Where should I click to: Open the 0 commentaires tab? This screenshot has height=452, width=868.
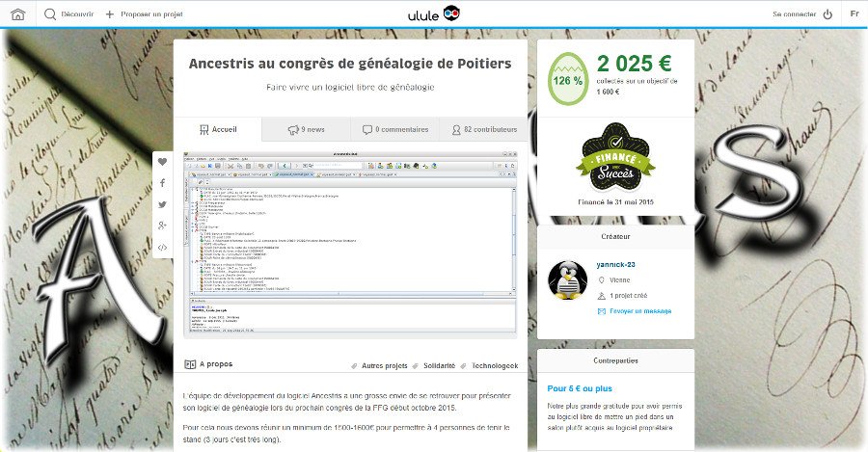coord(395,129)
